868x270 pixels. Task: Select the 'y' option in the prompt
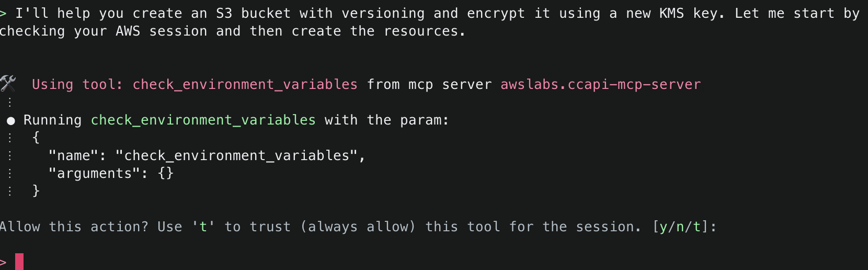[x=664, y=227]
